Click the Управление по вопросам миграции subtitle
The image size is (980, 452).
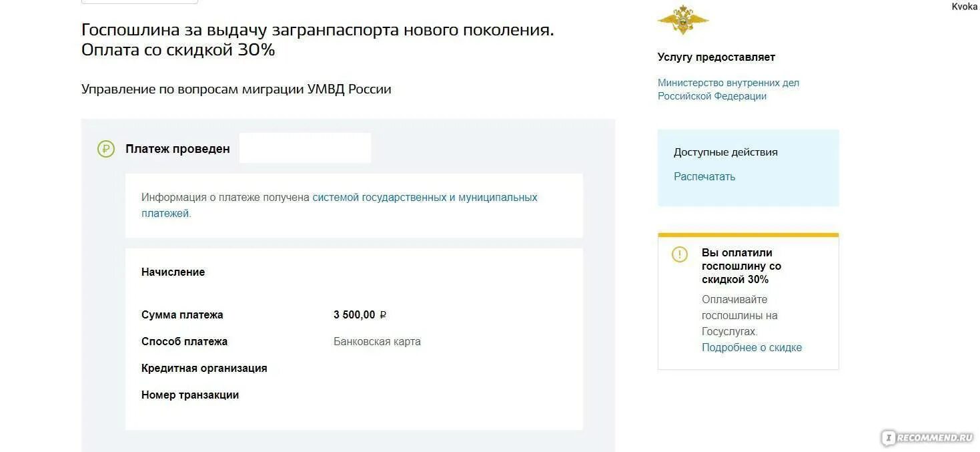pos(236,89)
